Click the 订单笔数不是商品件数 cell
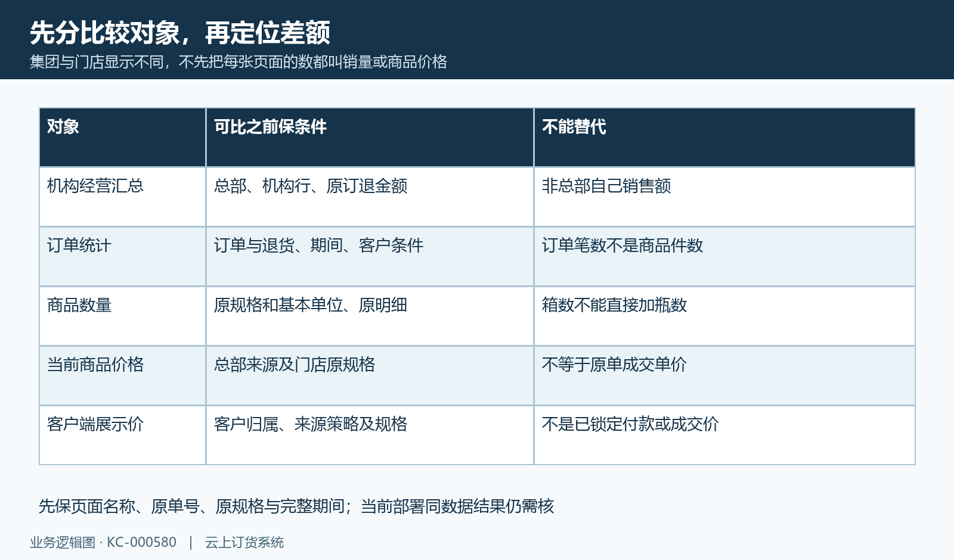Screen dimensions: 954x560 724,257
